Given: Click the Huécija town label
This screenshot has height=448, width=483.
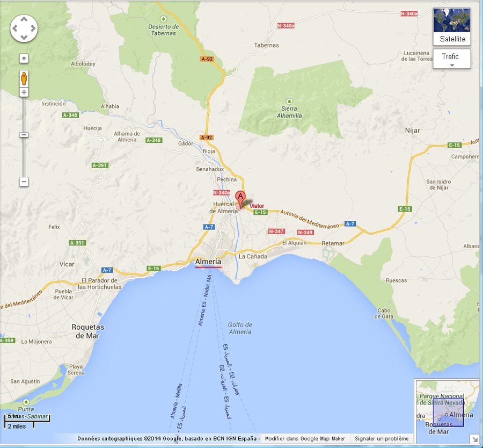Looking at the screenshot, I should point(92,128).
